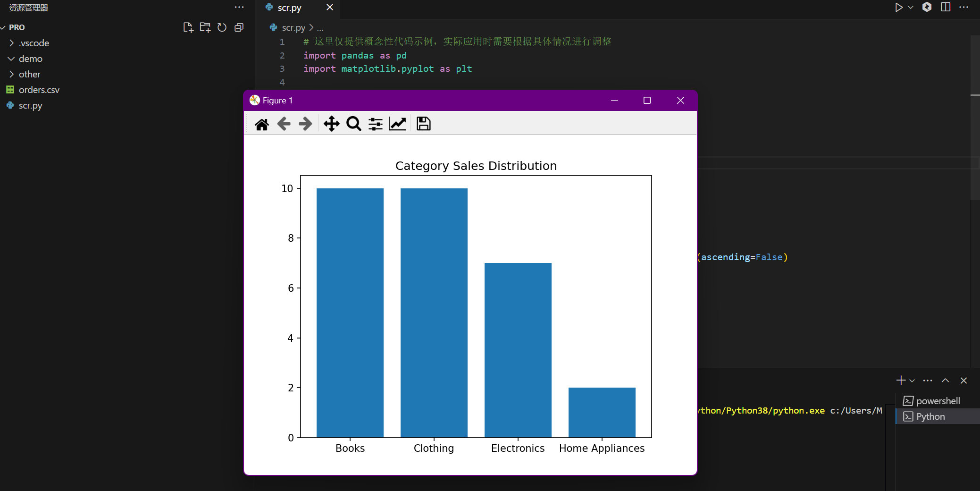Click the Clothing bar in the chart

click(x=434, y=313)
